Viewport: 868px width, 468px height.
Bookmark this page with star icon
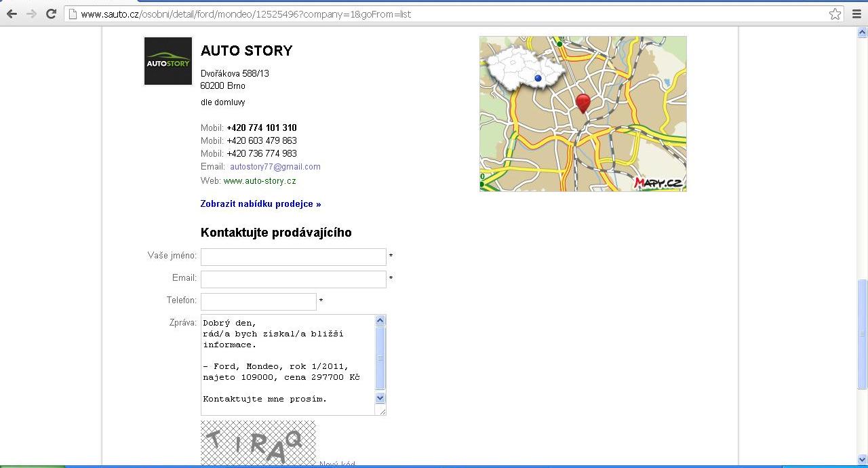[835, 14]
